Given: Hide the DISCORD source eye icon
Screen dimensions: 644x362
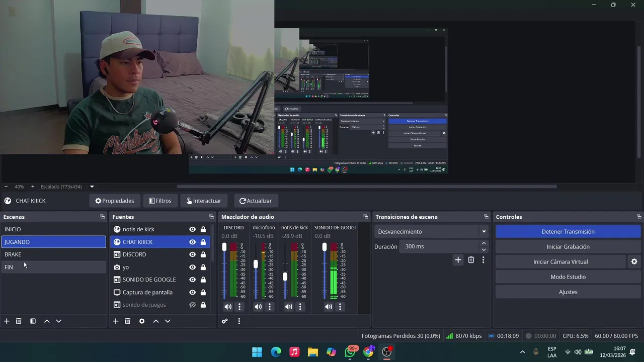Looking at the screenshot, I should [x=192, y=254].
